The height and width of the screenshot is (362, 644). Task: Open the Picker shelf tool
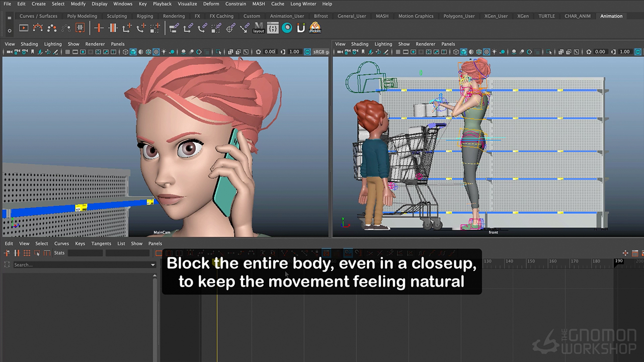(315, 28)
